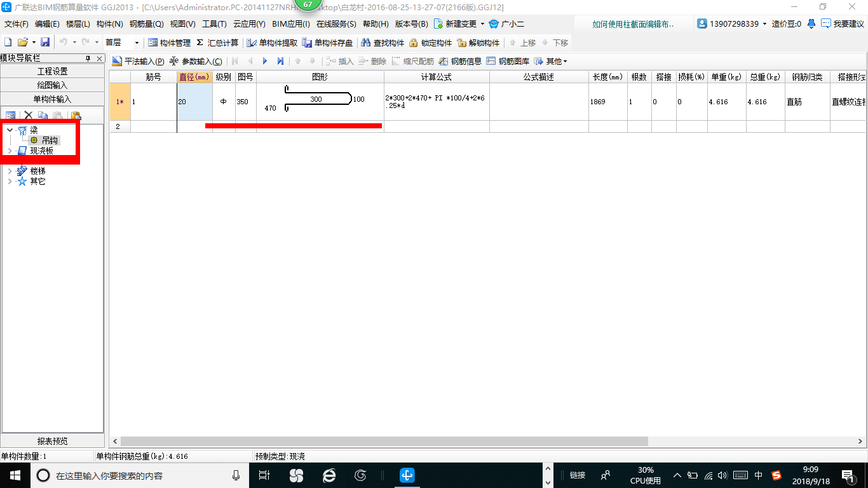Delete component with X icon above tree
Viewport: 868px width, 488px height.
(28, 115)
